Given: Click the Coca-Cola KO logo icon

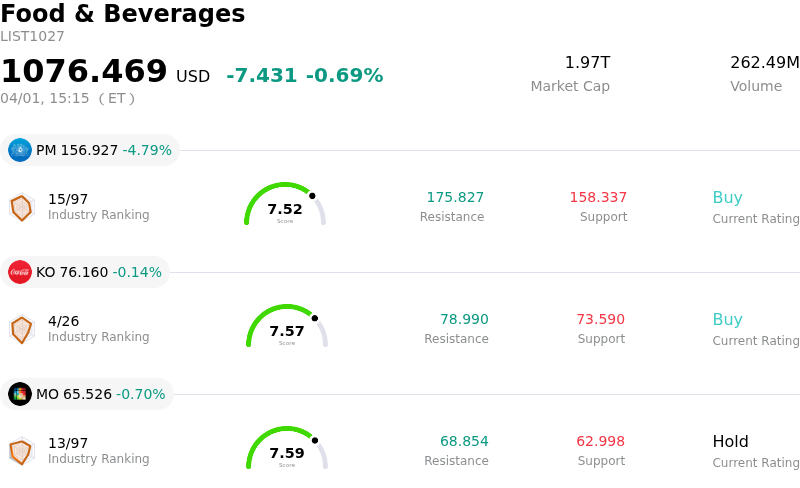Looking at the screenshot, I should click(x=20, y=272).
